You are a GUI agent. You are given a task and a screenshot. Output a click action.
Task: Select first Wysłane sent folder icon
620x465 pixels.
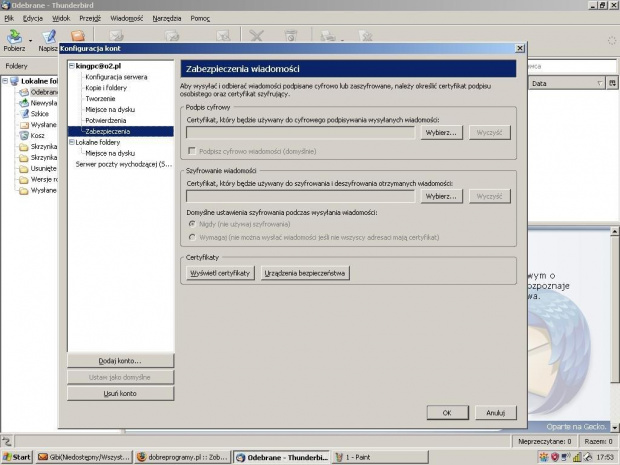point(24,125)
